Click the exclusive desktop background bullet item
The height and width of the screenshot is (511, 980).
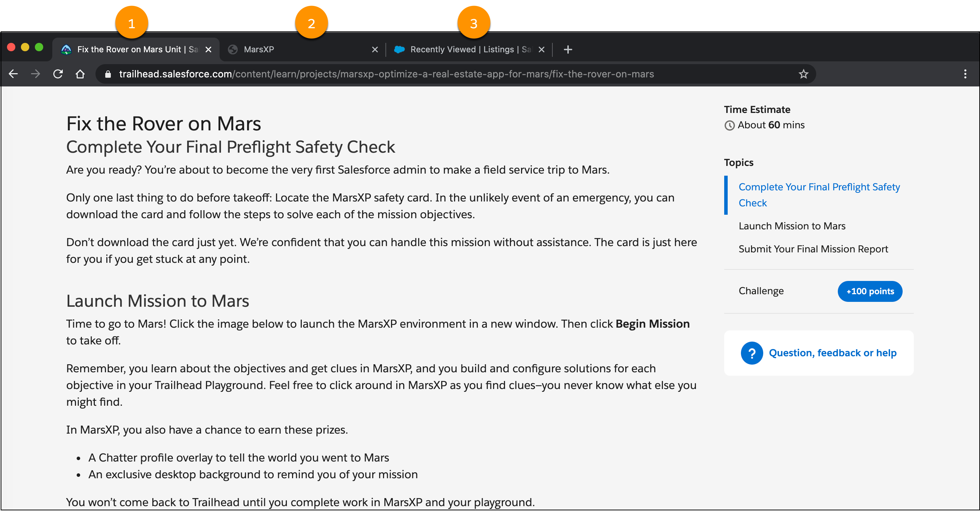pos(253,474)
